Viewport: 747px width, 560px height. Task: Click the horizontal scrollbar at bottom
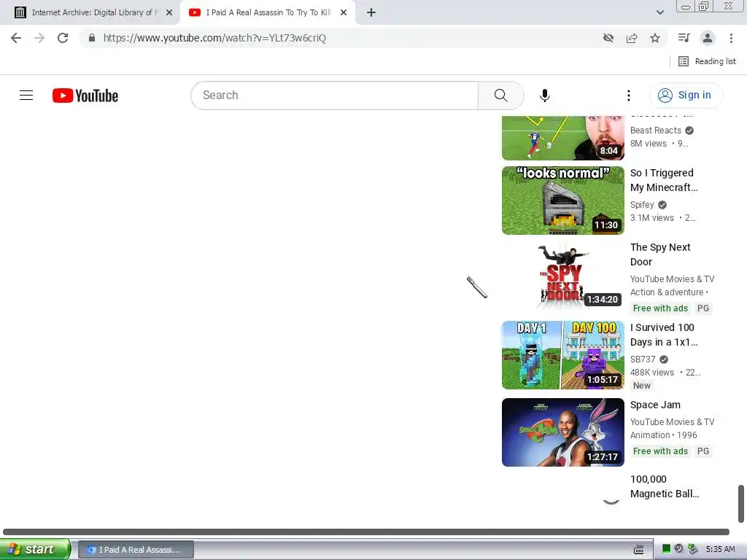(366, 532)
